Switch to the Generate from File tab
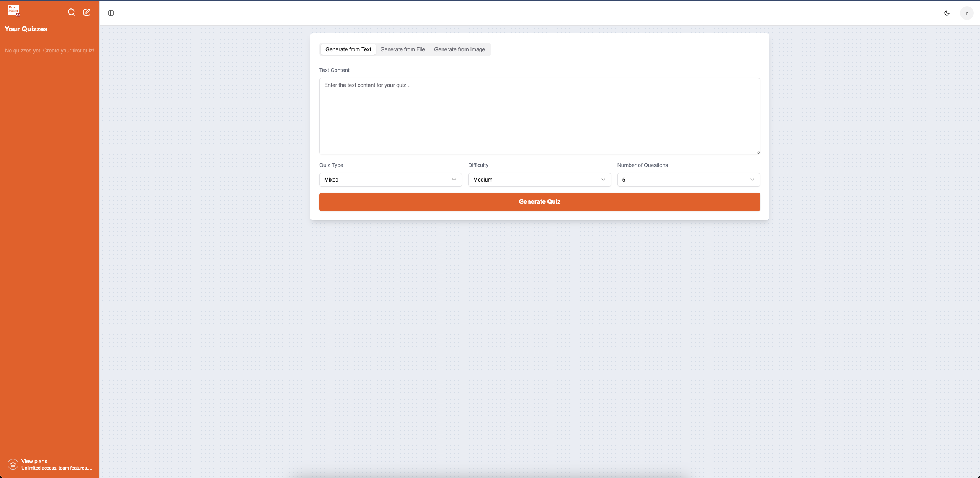This screenshot has width=980, height=478. coord(402,49)
